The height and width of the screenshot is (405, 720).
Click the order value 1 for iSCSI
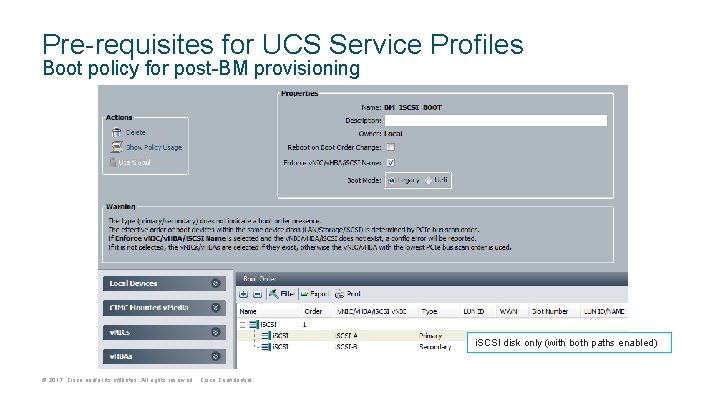(304, 324)
